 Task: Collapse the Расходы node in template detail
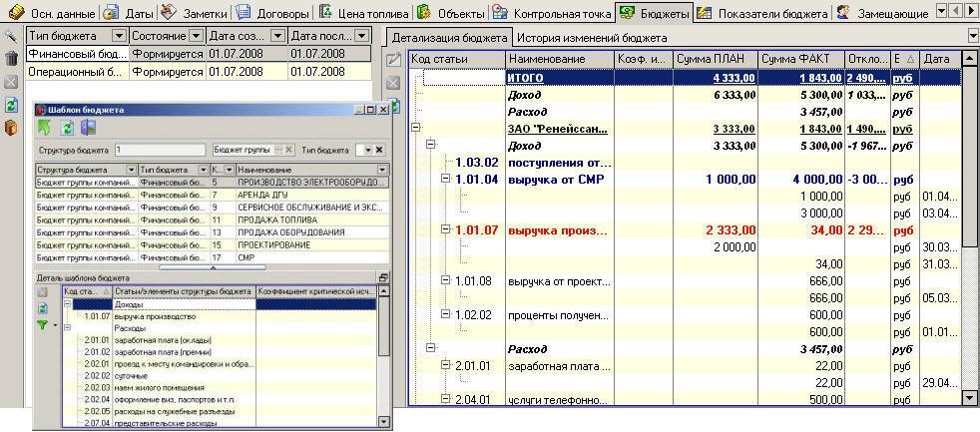tap(67, 327)
